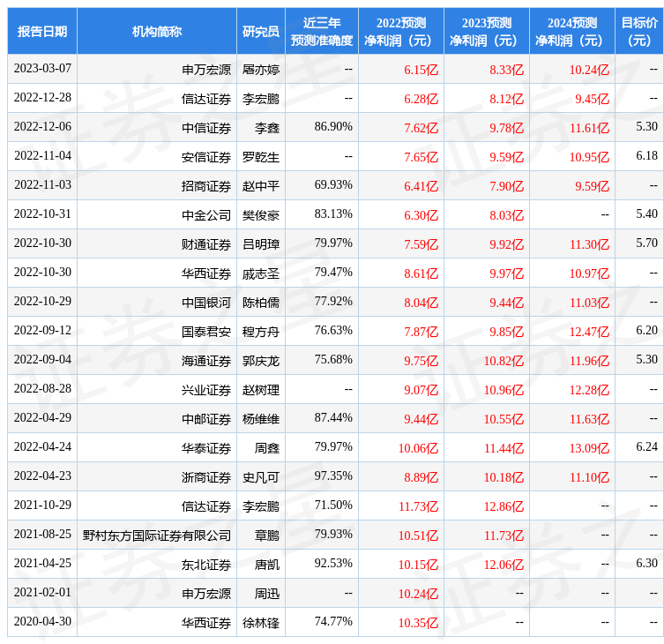Click 2023 forecast value 10.82亿
664x644 pixels.
504,361
